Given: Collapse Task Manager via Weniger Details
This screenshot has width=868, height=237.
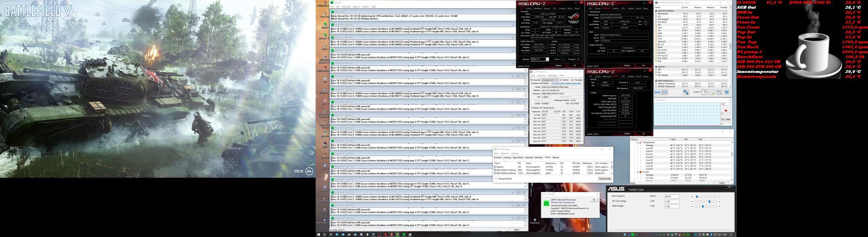Looking at the screenshot, I should [503, 178].
